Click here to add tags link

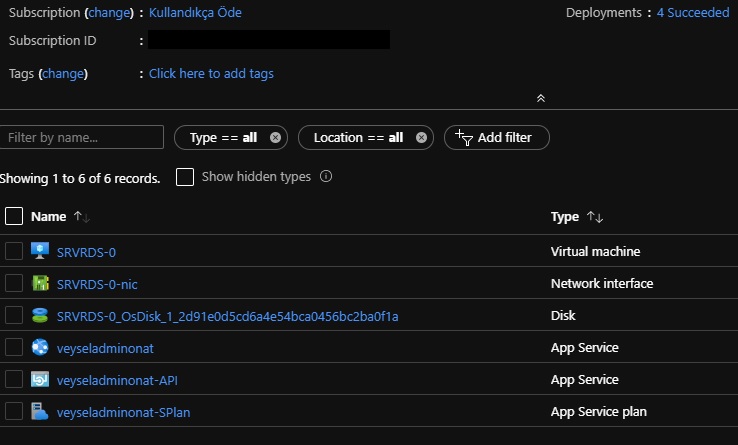click(x=211, y=74)
